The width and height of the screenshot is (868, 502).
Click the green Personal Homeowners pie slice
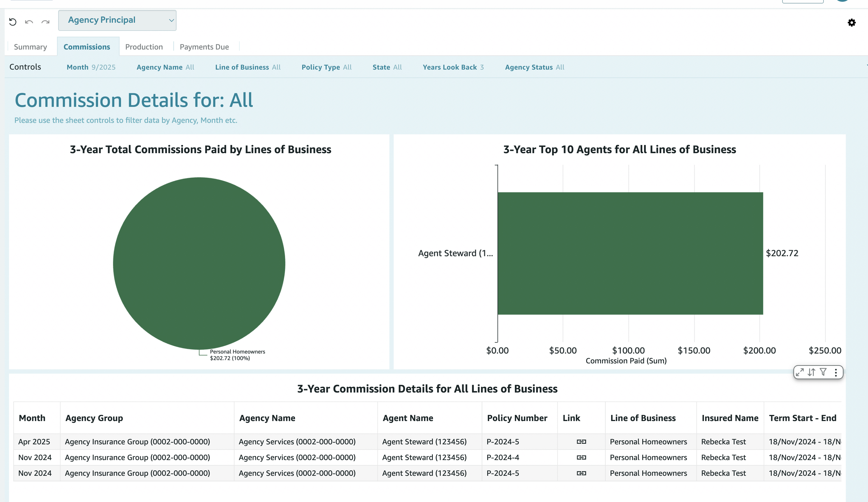pos(199,264)
